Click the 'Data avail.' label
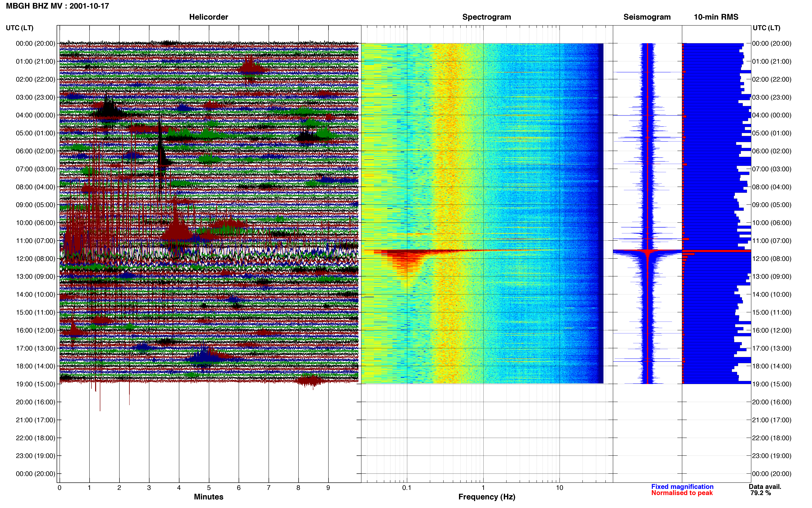 pos(765,486)
